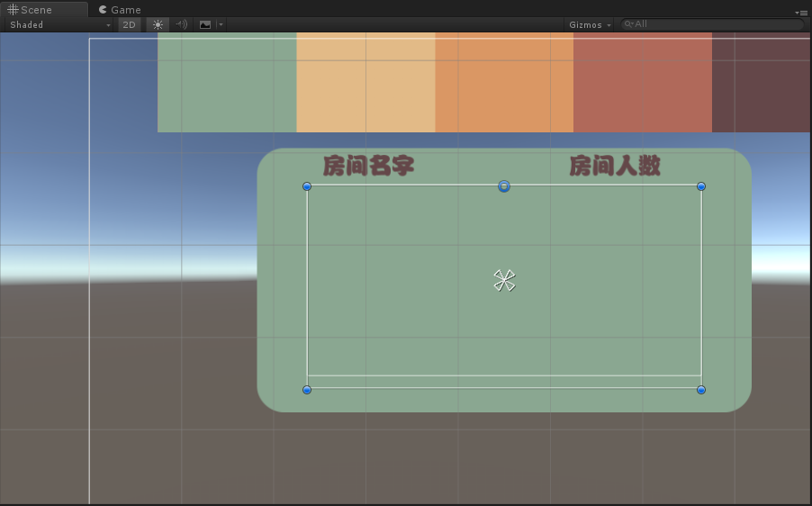The width and height of the screenshot is (812, 506).
Task: Open the Shaded draw mode dropdown
Action: 59,24
